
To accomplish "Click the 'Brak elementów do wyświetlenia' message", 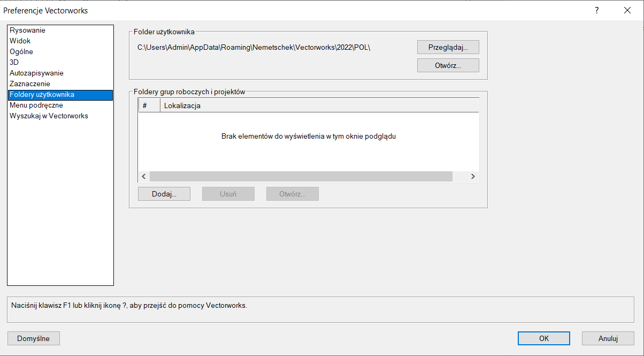I will pyautogui.click(x=309, y=136).
